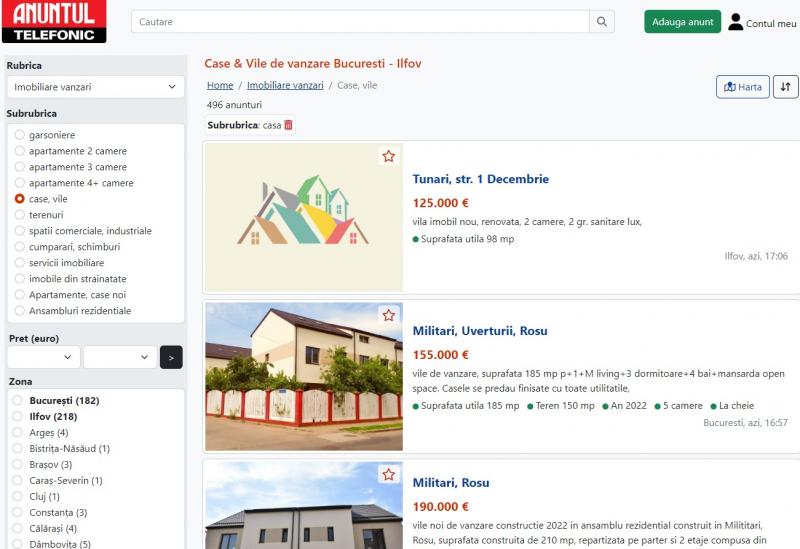Open Tunari, str. 1 Decembrie listing title
This screenshot has width=800, height=549.
(481, 179)
